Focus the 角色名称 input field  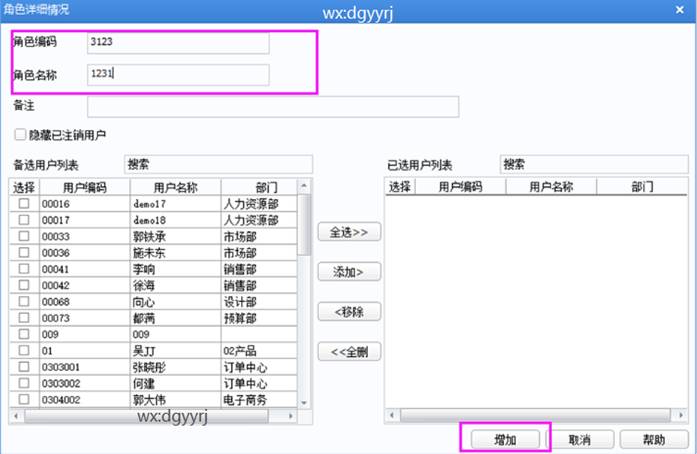(x=178, y=74)
